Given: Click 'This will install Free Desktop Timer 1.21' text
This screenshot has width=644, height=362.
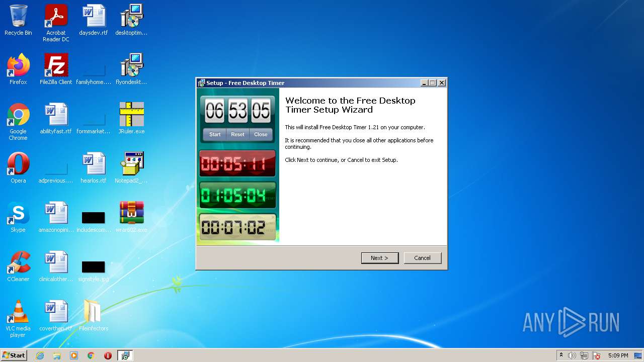Looking at the screenshot, I should pos(355,127).
